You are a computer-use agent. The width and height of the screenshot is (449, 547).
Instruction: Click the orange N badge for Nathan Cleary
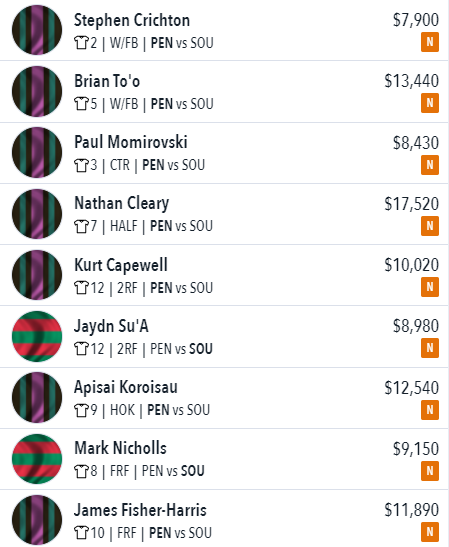coord(429,226)
